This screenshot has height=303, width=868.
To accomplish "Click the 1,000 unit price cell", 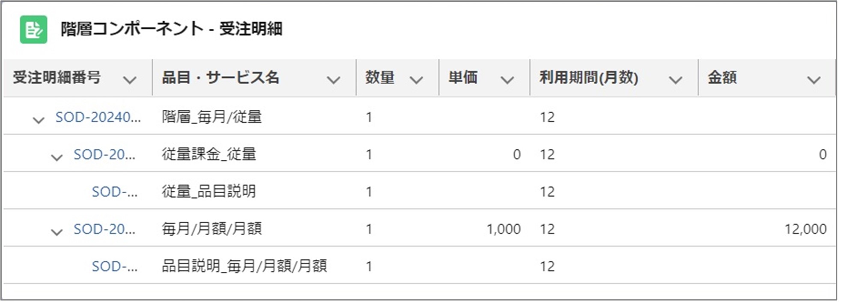I will [x=503, y=229].
